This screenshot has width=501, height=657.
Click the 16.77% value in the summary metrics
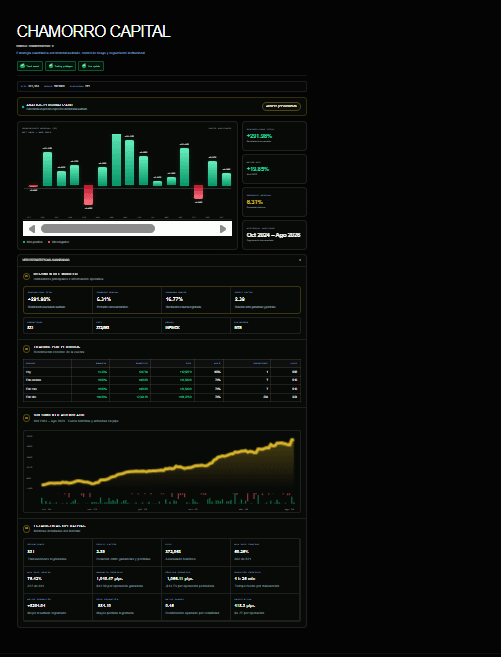pos(174,299)
